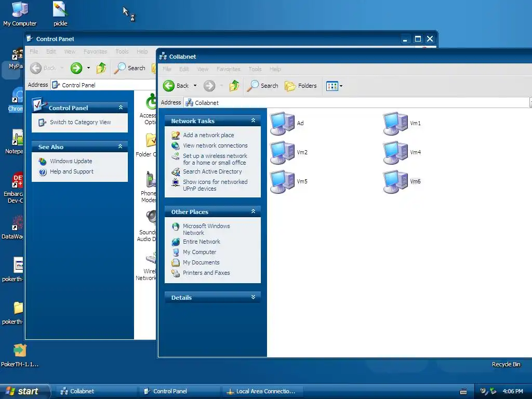Open Microsoft Windows Network link
This screenshot has width=532, height=399.
[206, 229]
